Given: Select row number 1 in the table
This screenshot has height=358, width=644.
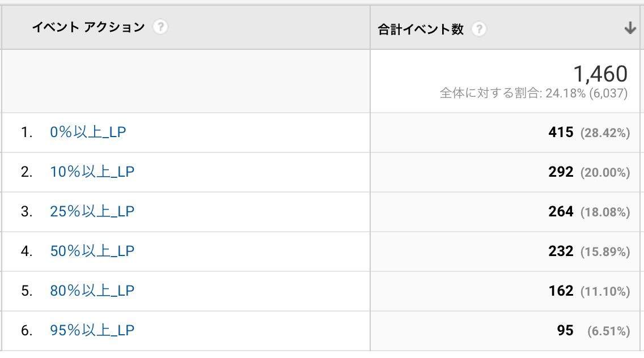Looking at the screenshot, I should tap(27, 132).
